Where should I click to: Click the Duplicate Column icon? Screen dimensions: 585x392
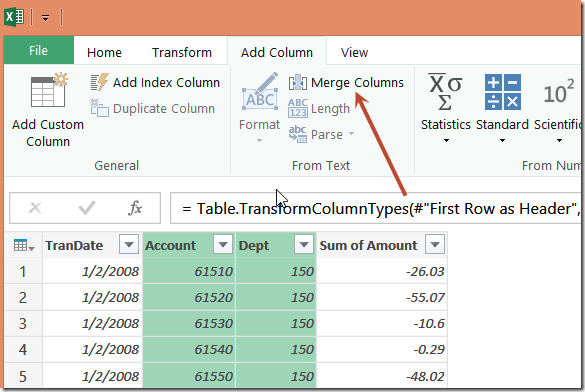[99, 108]
